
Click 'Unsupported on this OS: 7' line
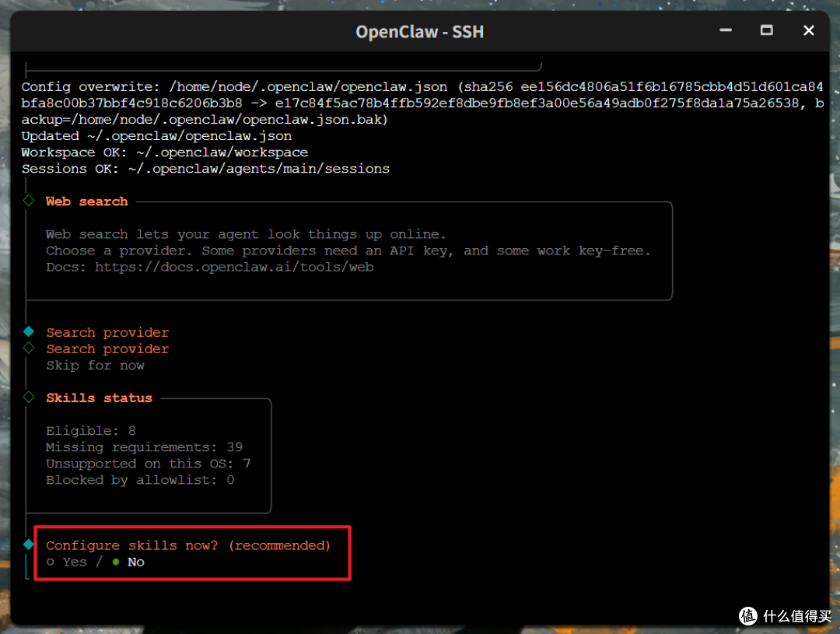pyautogui.click(x=148, y=464)
